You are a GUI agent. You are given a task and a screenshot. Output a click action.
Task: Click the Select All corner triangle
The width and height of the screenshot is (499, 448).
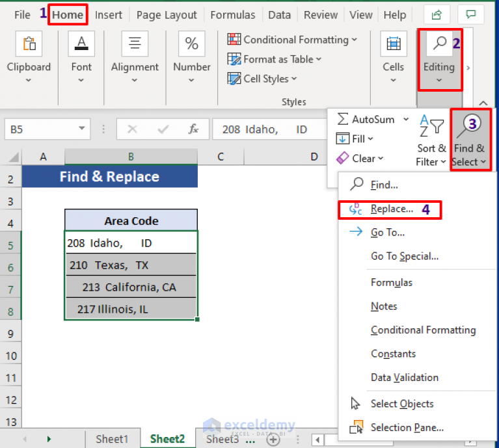[14, 157]
